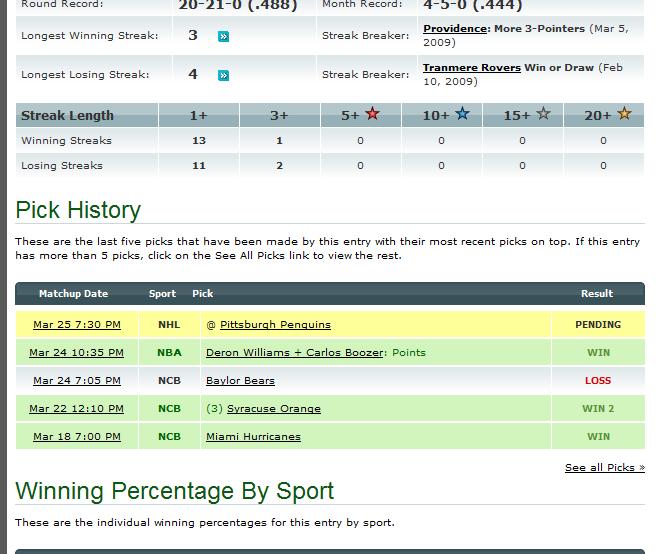Click the blue star in 10+ column
The height and width of the screenshot is (554, 663).
[462, 115]
